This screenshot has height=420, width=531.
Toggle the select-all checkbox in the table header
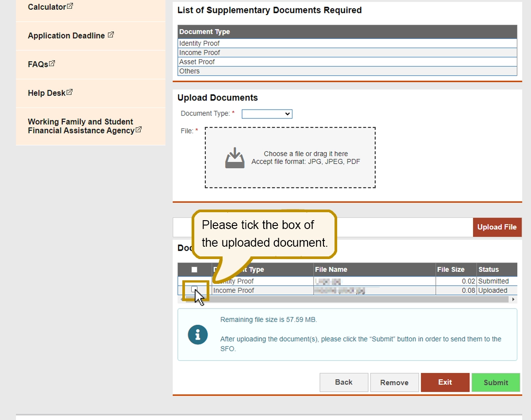[194, 270]
